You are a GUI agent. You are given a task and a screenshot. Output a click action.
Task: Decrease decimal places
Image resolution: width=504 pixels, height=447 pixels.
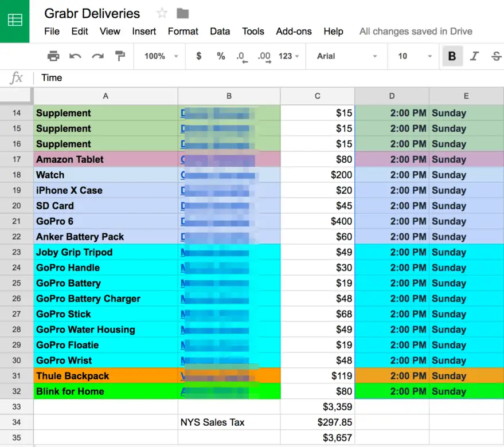tap(242, 57)
